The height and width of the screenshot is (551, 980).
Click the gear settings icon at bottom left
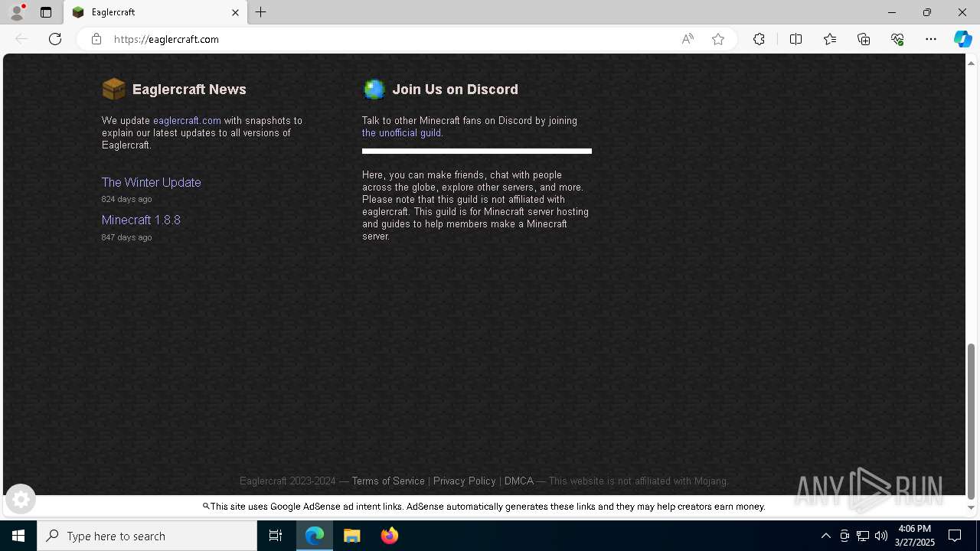click(x=21, y=500)
